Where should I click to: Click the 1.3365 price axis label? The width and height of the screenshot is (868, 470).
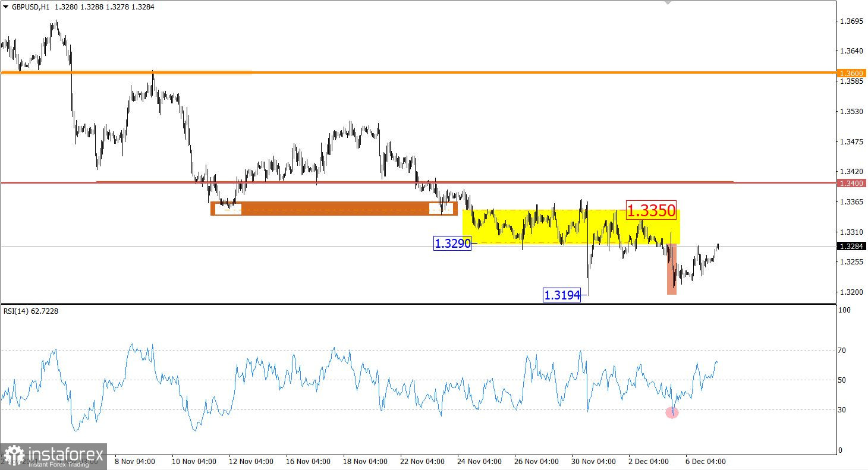[x=850, y=202]
